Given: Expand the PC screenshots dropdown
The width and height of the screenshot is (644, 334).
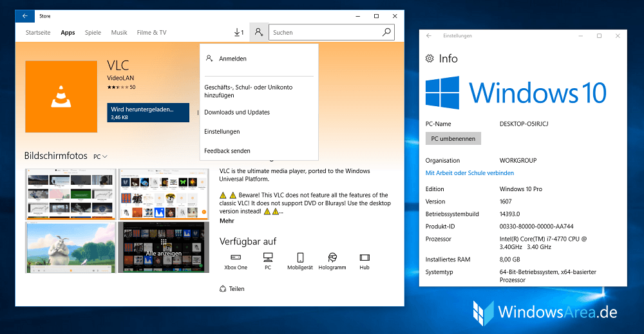Looking at the screenshot, I should (x=100, y=156).
